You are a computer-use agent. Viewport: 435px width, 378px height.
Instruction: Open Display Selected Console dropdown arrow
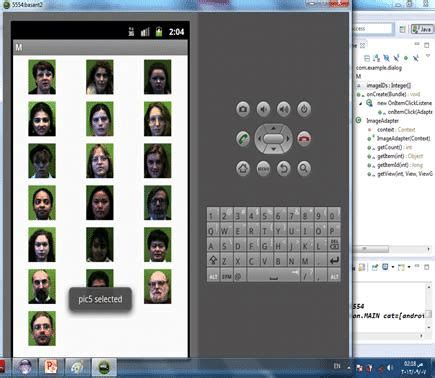[x=393, y=267]
